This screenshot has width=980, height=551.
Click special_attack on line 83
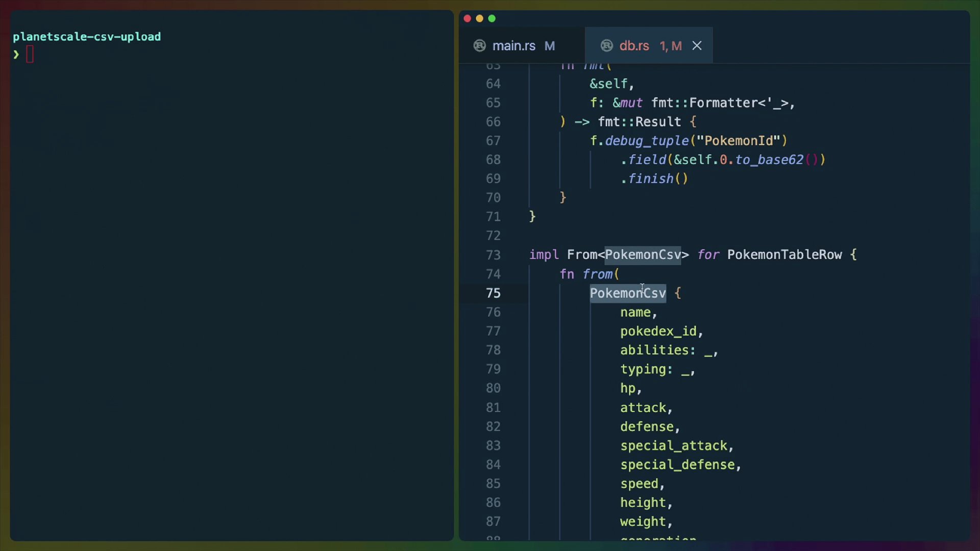pos(674,446)
